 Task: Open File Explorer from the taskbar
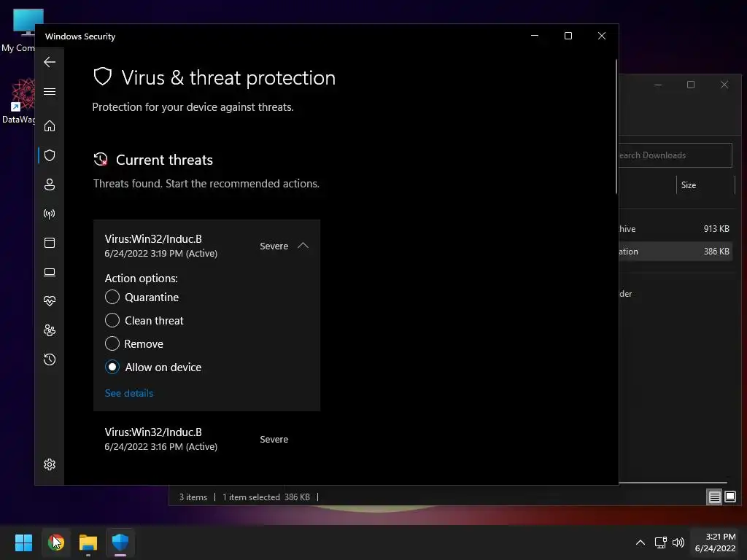point(88,542)
